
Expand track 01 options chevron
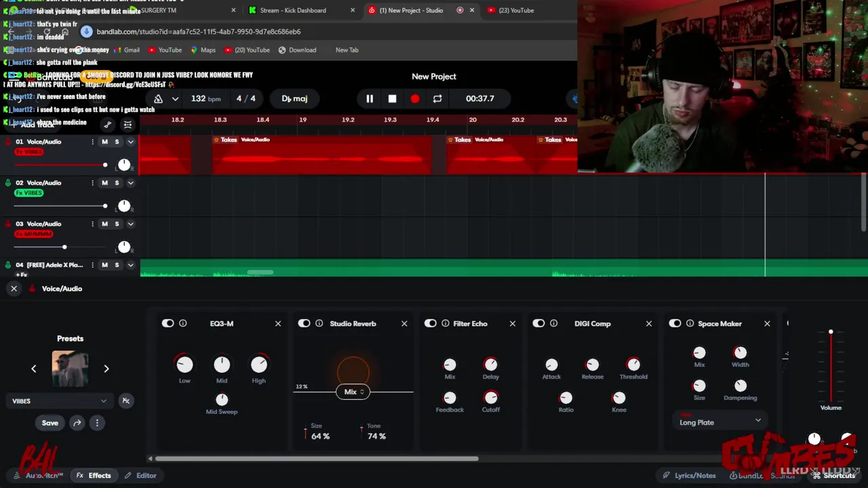coord(130,142)
